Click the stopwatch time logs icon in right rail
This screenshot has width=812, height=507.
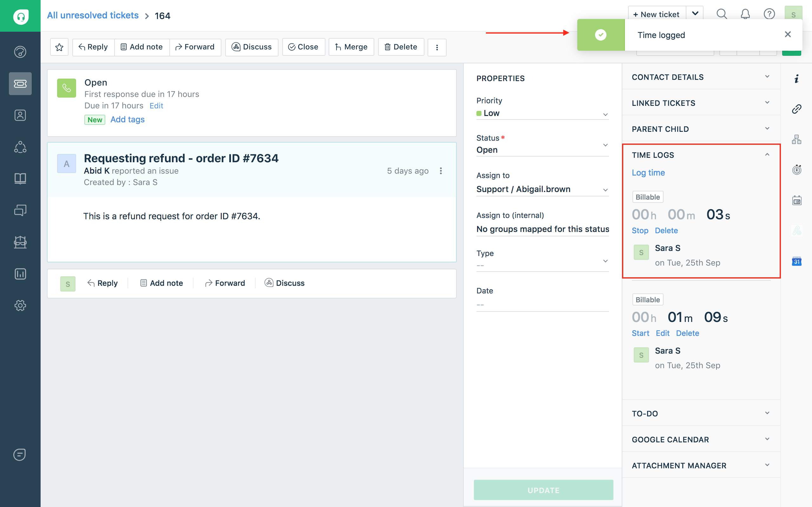click(x=796, y=170)
